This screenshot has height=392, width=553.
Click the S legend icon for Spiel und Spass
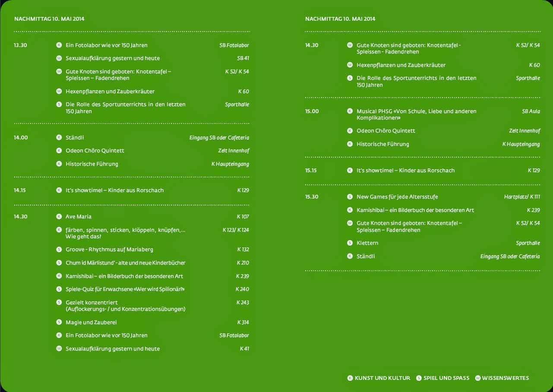(x=419, y=378)
